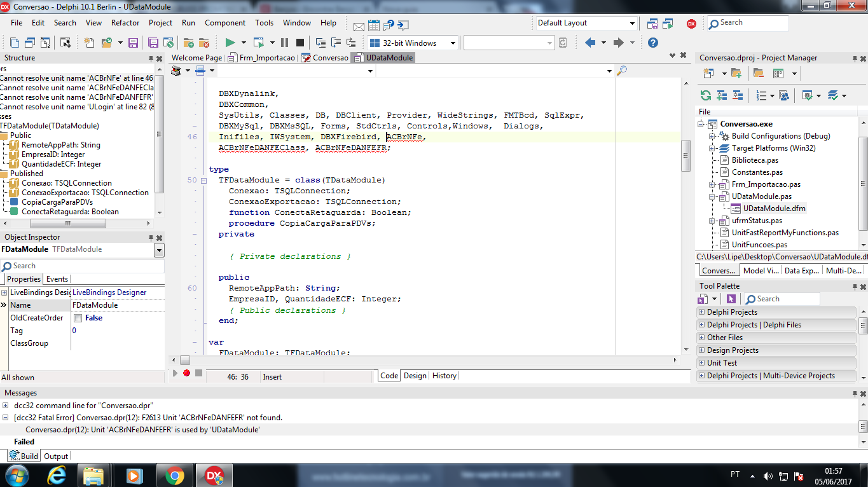The width and height of the screenshot is (868, 487).
Task: Run the project with green play icon
Action: coord(230,43)
